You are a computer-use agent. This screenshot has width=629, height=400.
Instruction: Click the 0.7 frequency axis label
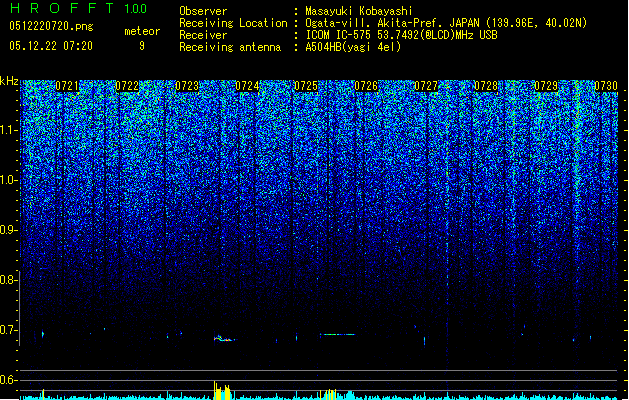pos(9,330)
